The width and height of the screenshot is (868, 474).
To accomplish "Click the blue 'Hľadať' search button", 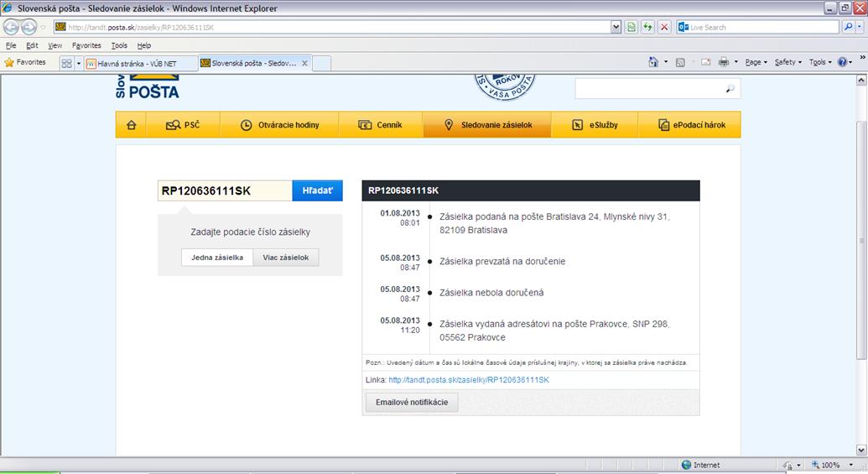I will click(x=317, y=190).
